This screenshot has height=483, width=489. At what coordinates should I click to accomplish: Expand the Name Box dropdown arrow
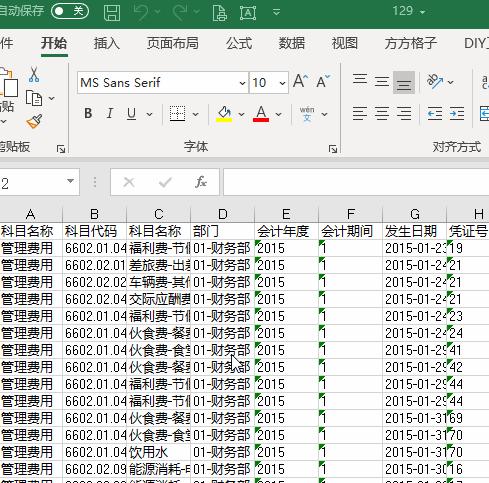pos(70,181)
